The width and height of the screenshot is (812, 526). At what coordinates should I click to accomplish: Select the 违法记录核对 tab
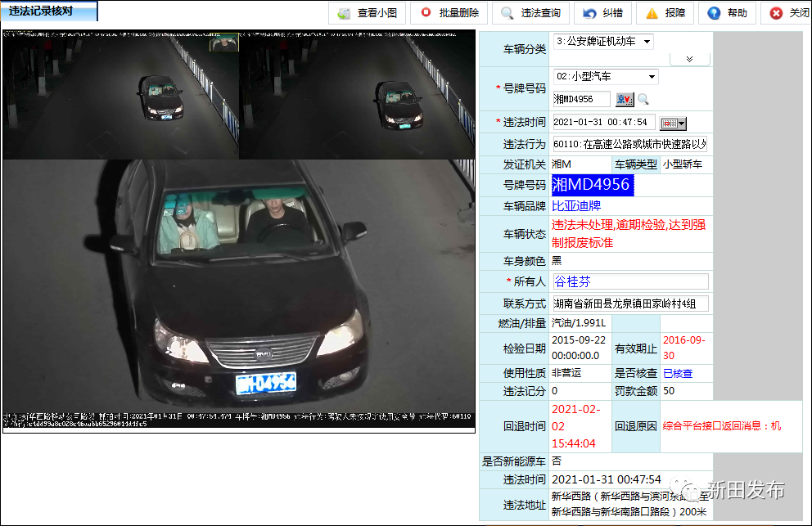(48, 11)
